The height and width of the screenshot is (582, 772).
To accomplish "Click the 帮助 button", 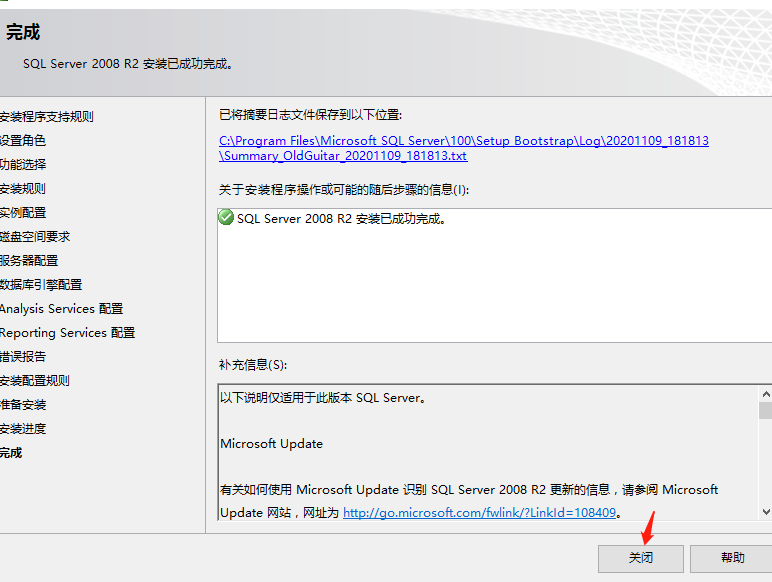I will click(x=732, y=558).
